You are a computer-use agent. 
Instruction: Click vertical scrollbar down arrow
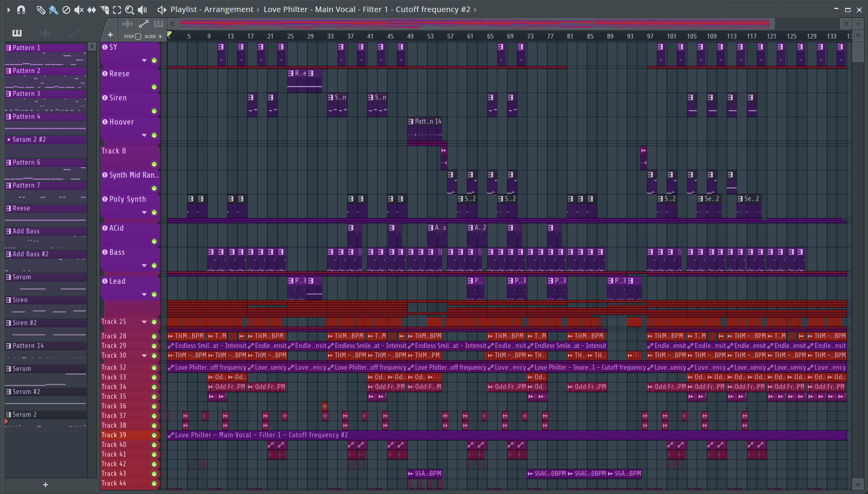click(x=858, y=484)
